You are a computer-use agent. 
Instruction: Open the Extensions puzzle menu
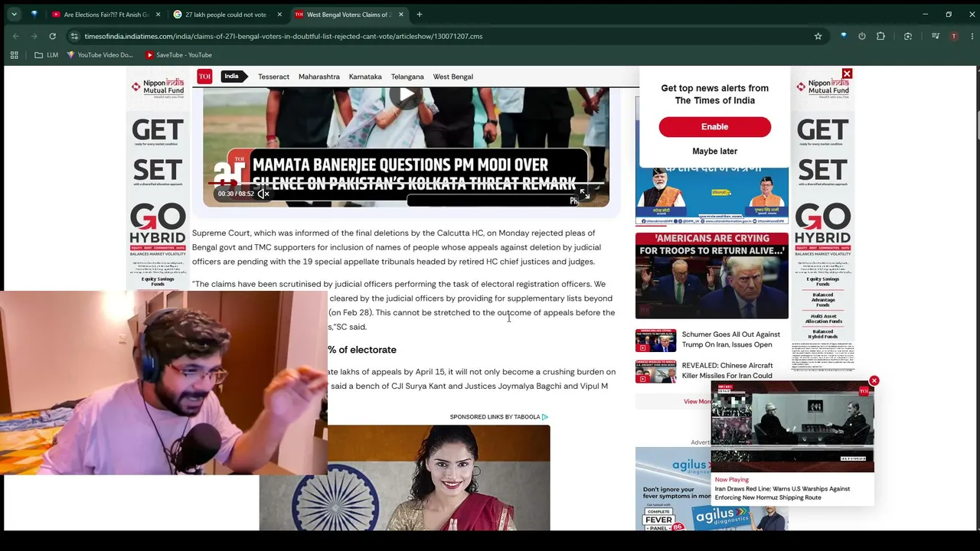click(880, 36)
